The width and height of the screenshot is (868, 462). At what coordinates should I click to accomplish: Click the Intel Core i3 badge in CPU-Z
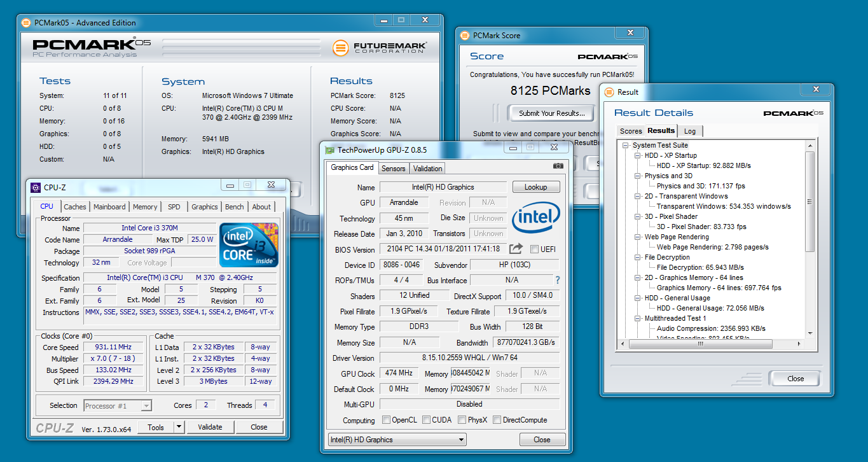pyautogui.click(x=249, y=244)
